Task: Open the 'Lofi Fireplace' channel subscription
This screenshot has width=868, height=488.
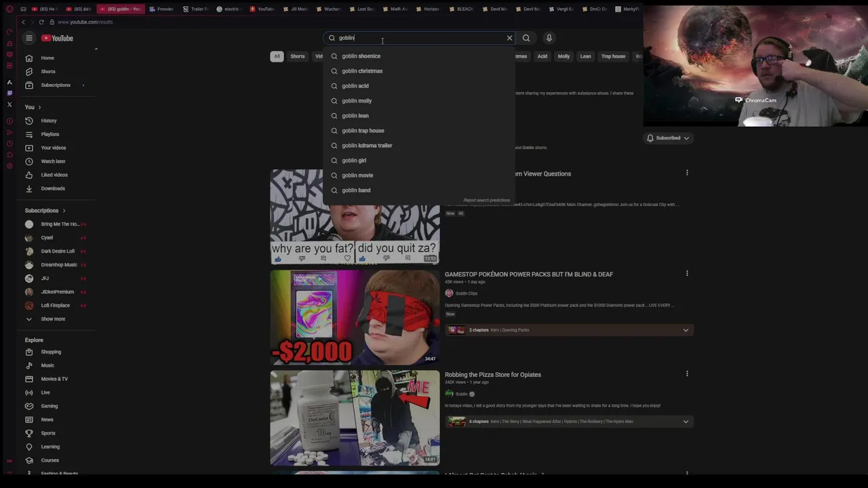Action: coord(56,306)
